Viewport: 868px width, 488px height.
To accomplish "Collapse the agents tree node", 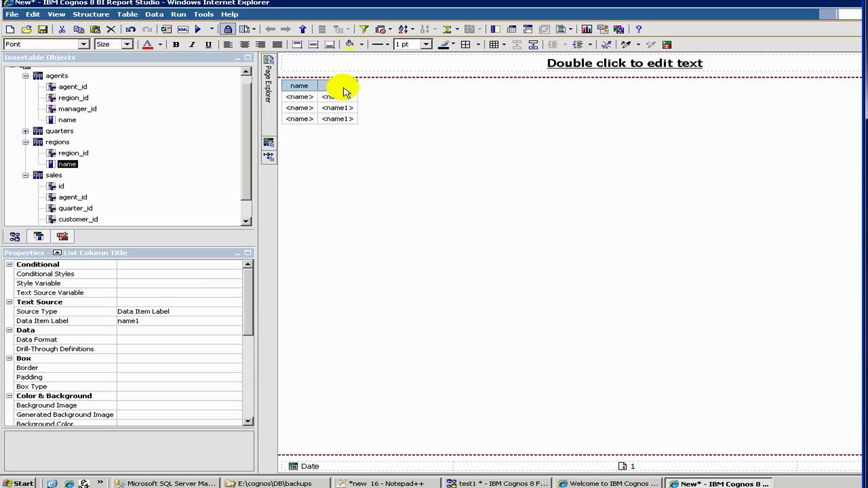I will pyautogui.click(x=26, y=76).
